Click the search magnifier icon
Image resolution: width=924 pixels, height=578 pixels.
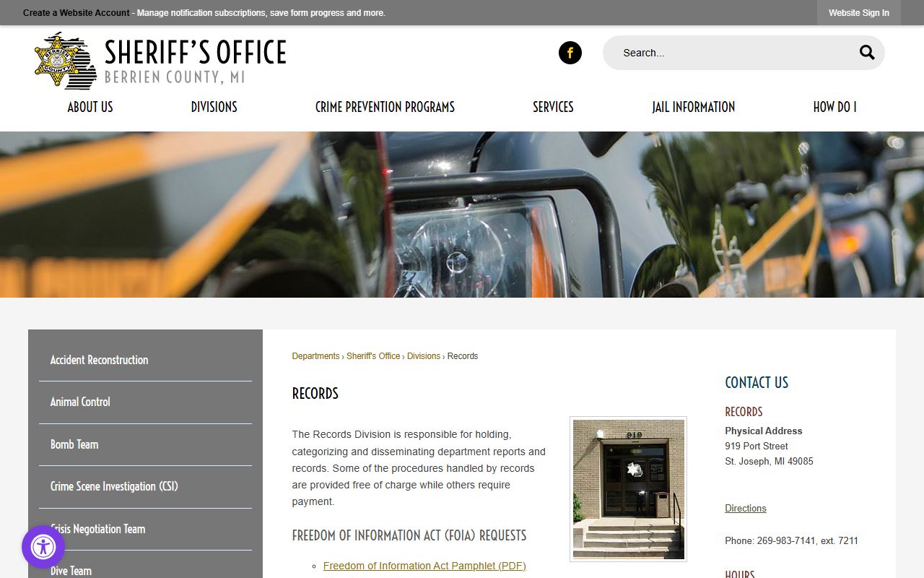coord(867,53)
